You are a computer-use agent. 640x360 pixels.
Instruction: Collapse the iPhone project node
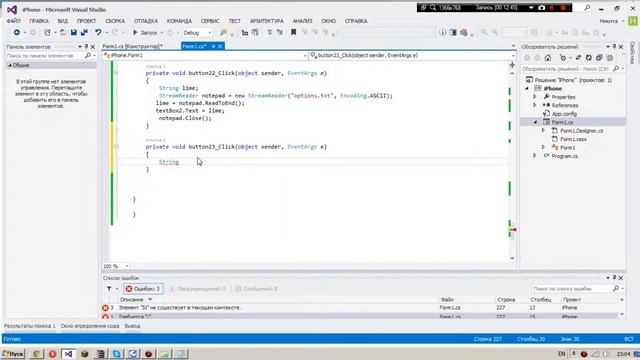(527, 89)
